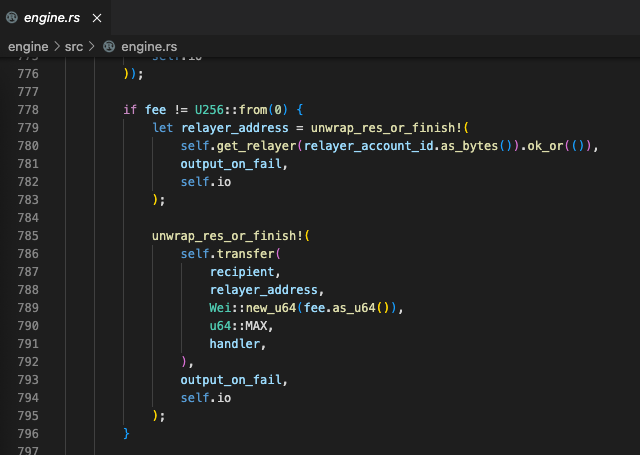This screenshot has width=640, height=455.
Task: Click the recipient argument on line 787
Action: coord(245,271)
